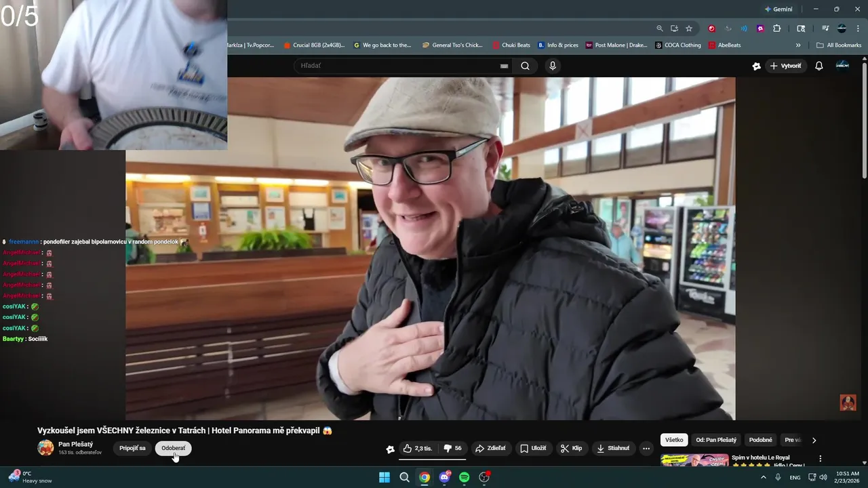Open the All Bookmarks folder

pos(839,45)
